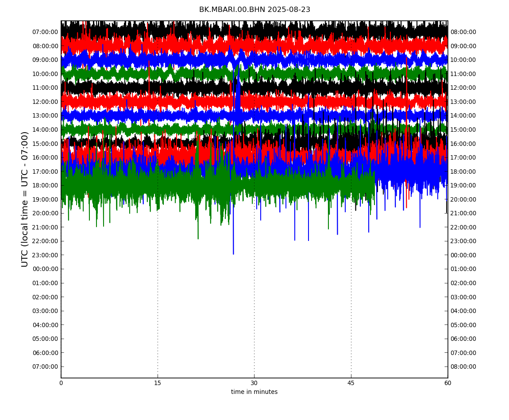Click left-axis time label 11:00:00
The height and width of the screenshot is (420, 509).
point(45,88)
